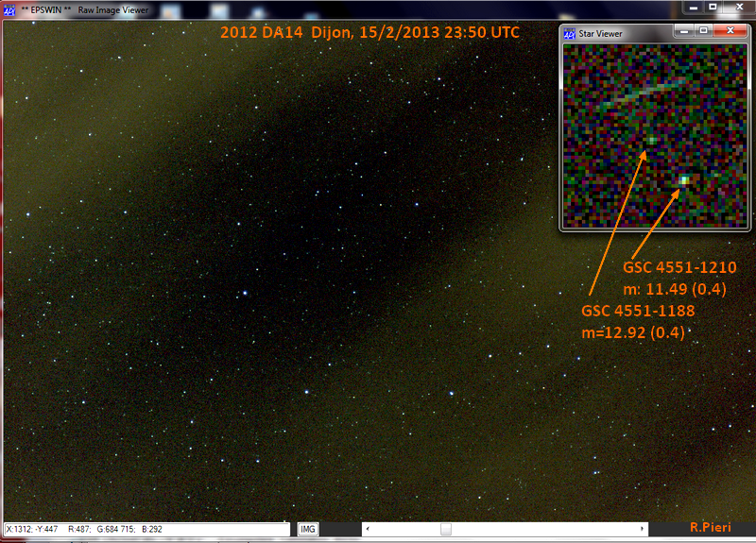Screen dimensions: 756x543
Task: Maximize the Raw Image Viewer window
Action: click(713, 7)
